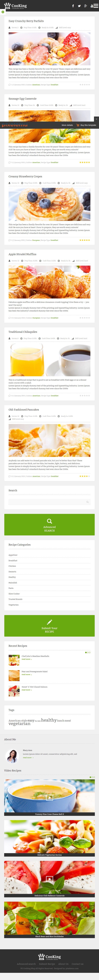Screen dimensions: 99x980
Task: Click into the Search input field
Action: [x=49, y=502]
